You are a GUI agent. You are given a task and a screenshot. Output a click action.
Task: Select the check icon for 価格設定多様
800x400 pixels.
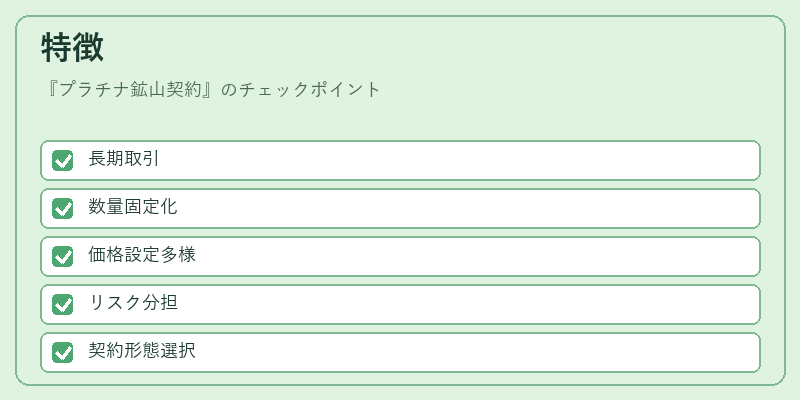click(63, 256)
